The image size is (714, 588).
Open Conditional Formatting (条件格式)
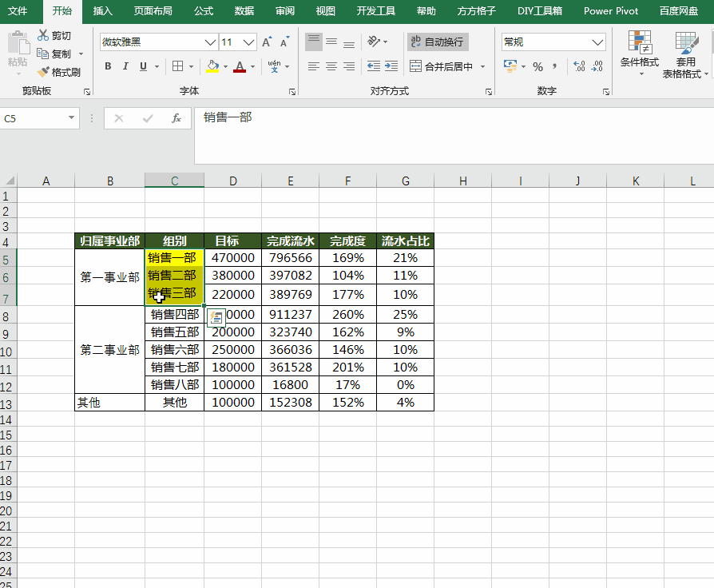pos(640,54)
